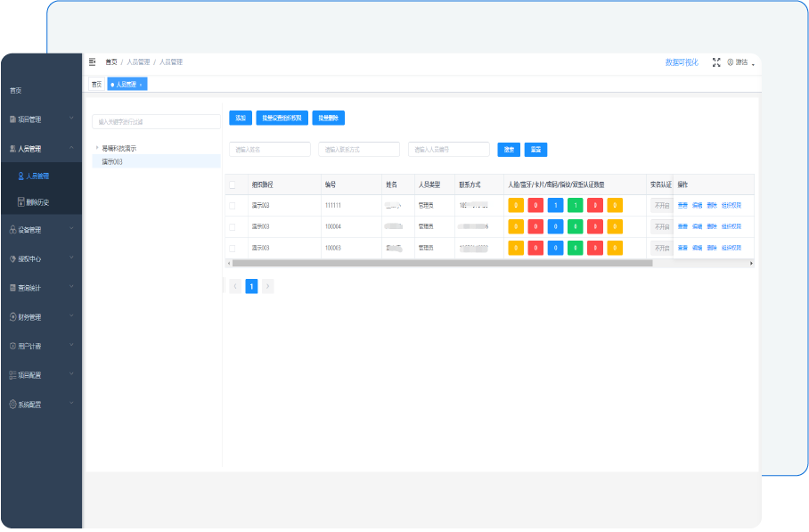Close the 人员管理 tab with its x
Viewport: 809px width, 532px height.
point(141,84)
